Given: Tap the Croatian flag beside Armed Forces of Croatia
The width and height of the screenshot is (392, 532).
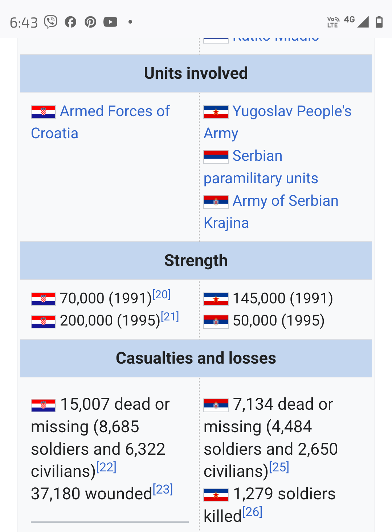Looking at the screenshot, I should (43, 112).
